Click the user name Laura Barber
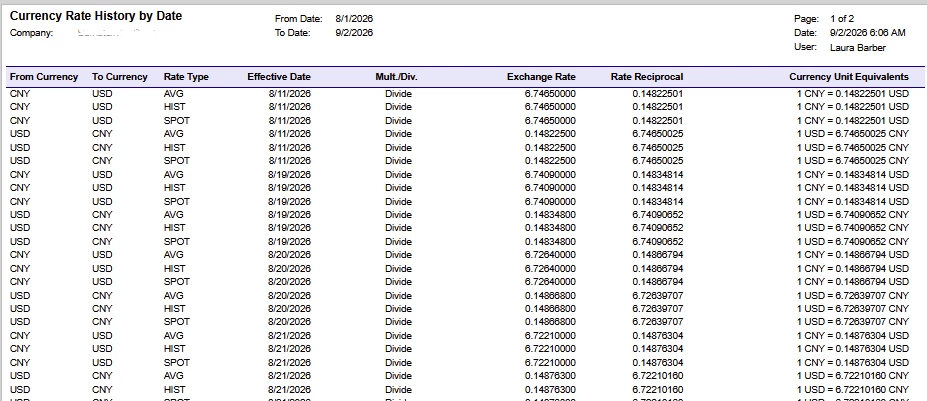 [x=858, y=48]
